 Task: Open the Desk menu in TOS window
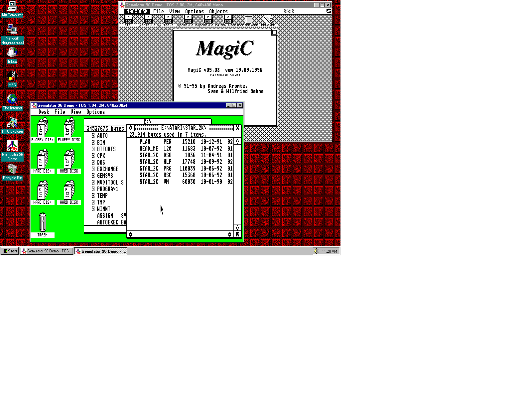44,112
